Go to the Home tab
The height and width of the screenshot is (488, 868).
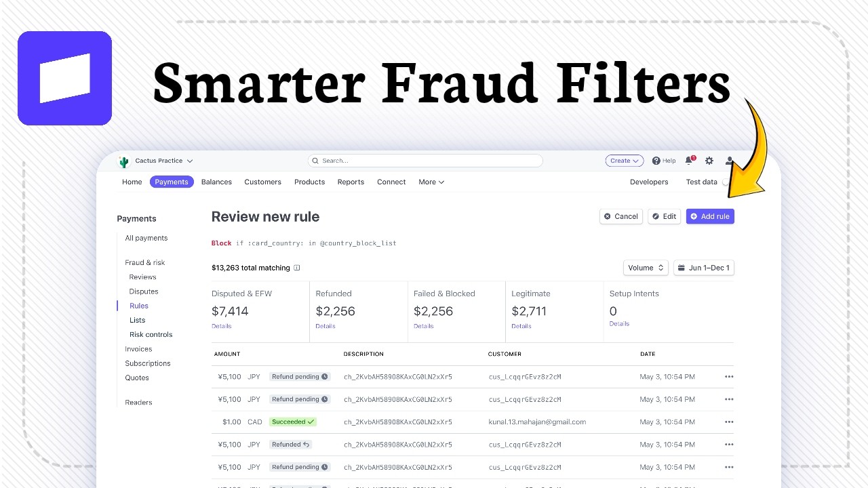tap(132, 182)
